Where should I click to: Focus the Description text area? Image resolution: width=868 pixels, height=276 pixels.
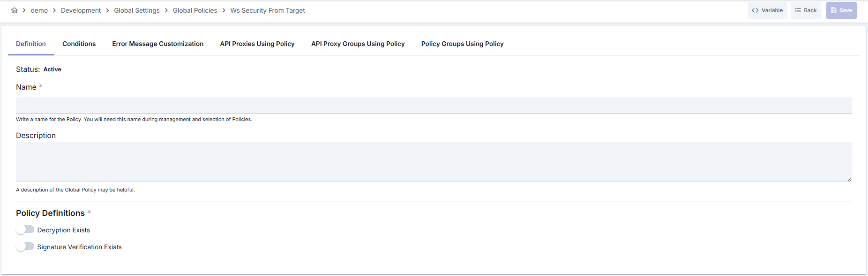[434, 162]
